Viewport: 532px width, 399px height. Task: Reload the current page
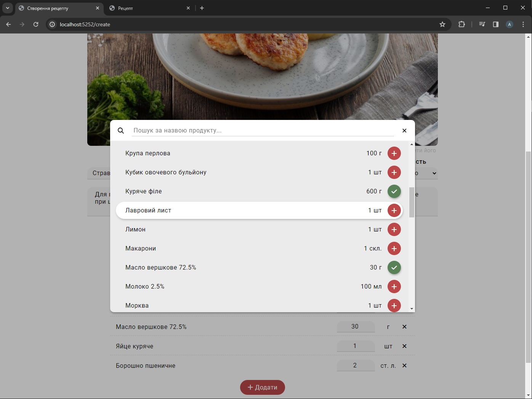(36, 24)
